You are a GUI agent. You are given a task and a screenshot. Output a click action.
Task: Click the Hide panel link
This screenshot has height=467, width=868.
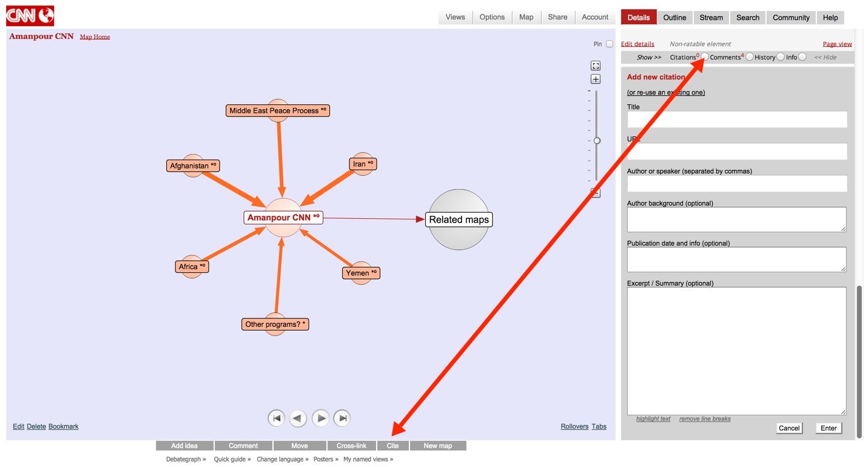(x=826, y=57)
